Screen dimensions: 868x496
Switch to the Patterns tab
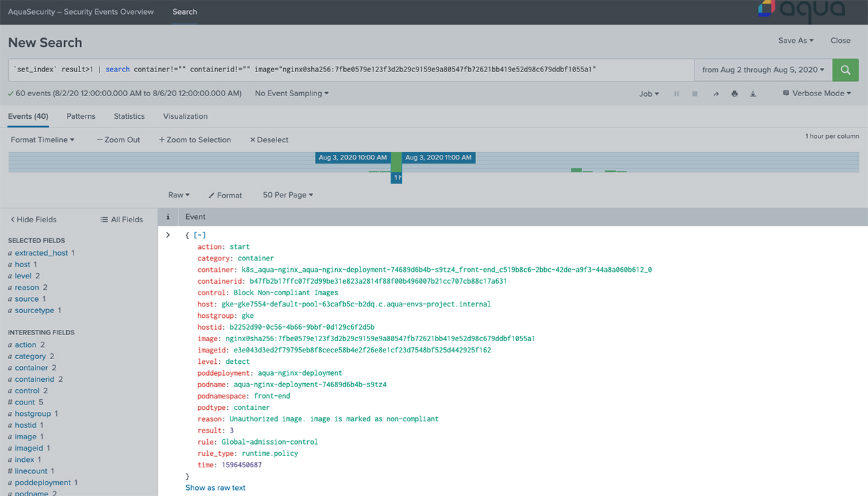coord(81,116)
